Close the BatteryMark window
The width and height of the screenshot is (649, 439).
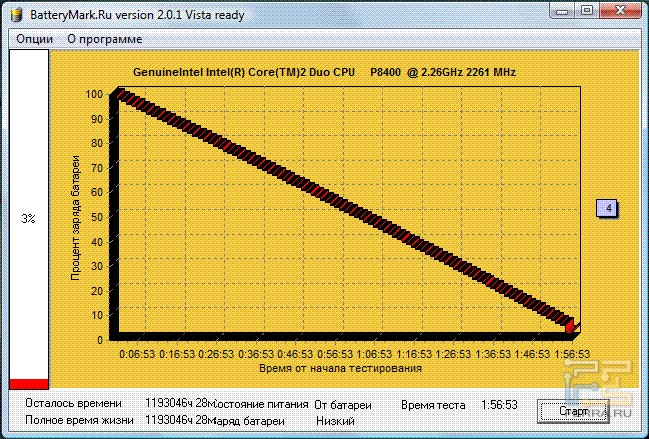tap(620, 11)
